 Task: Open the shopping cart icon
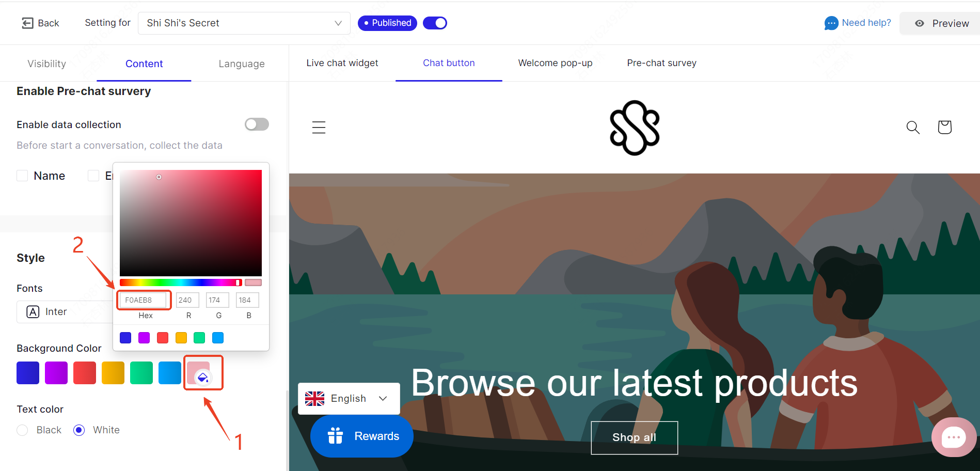point(944,127)
